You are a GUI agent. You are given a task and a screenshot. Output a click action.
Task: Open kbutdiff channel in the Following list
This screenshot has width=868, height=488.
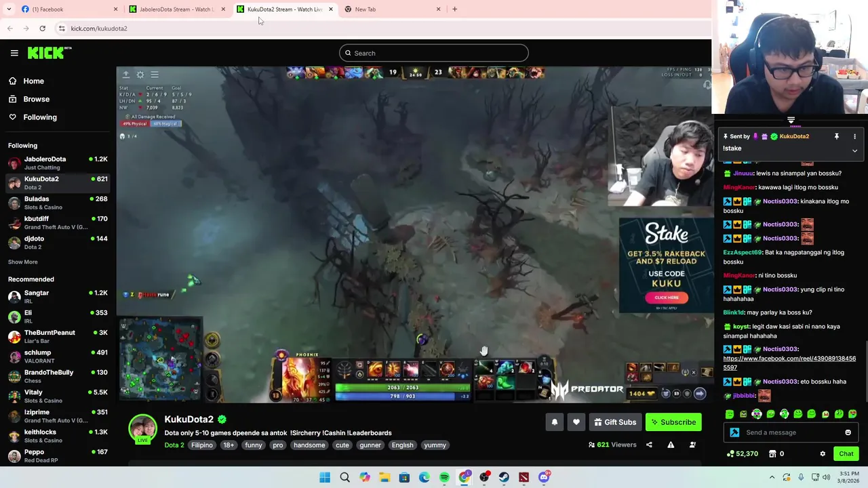click(58, 222)
